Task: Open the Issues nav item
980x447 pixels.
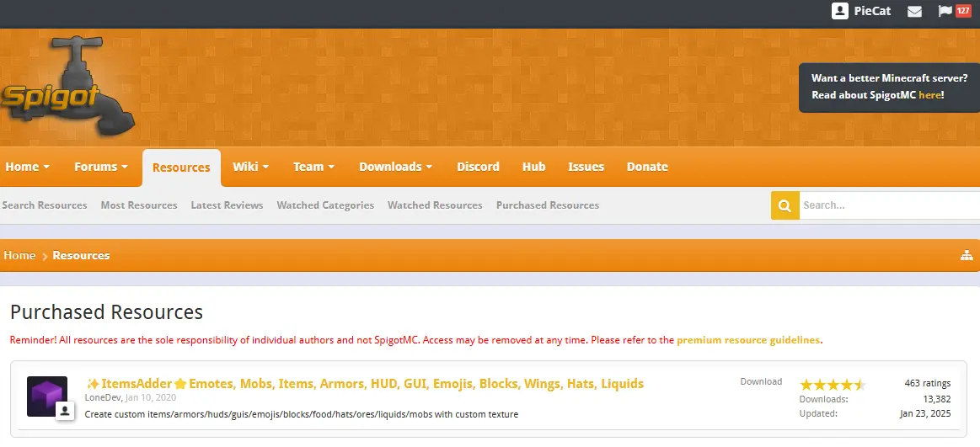Action: (586, 167)
